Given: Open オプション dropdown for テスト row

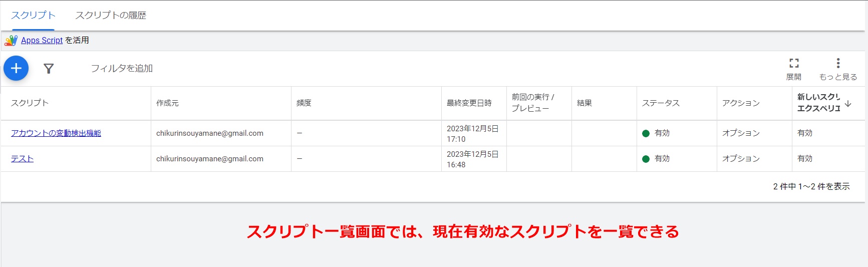Looking at the screenshot, I should (x=741, y=159).
